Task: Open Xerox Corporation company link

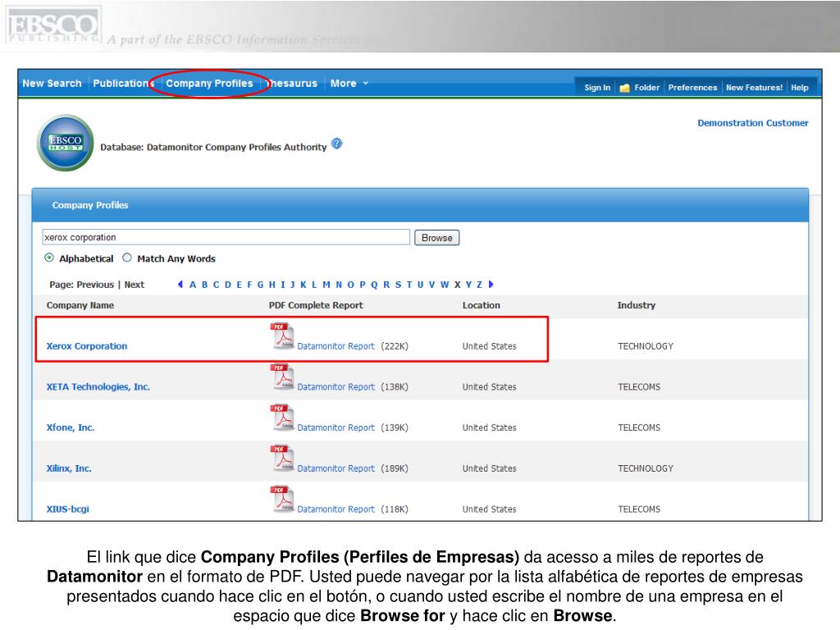Action: (x=87, y=346)
